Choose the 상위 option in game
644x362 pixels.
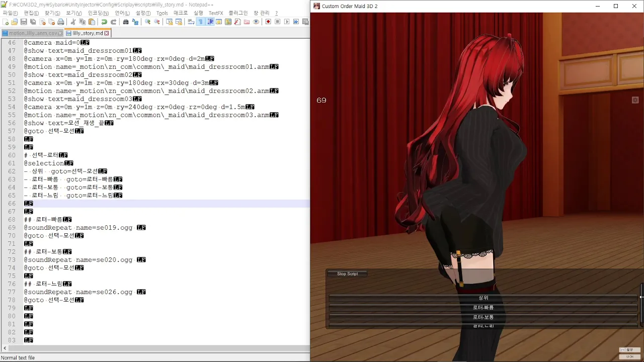tap(483, 298)
